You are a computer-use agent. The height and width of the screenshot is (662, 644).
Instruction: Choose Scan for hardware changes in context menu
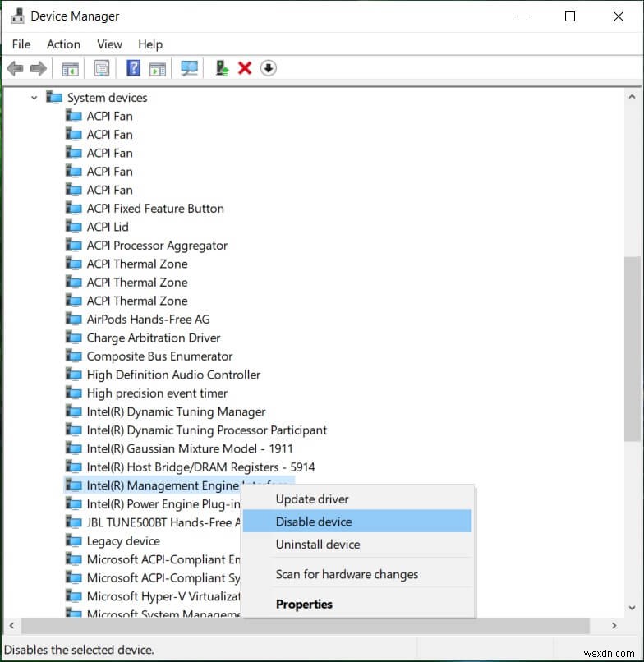point(357,574)
